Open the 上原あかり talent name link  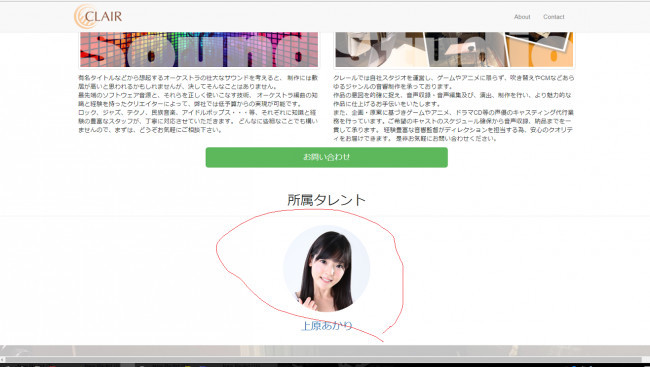tap(327, 326)
